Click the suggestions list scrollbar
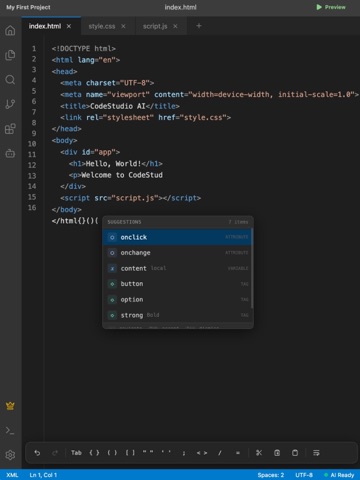 pos(252,268)
